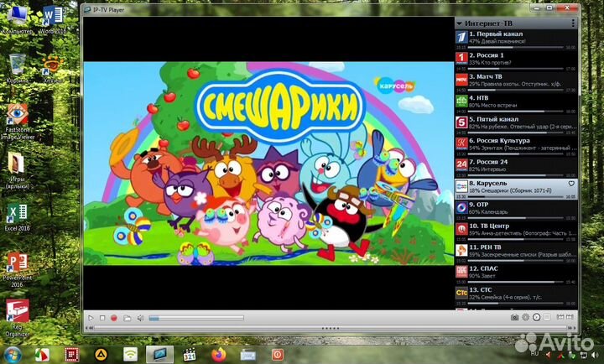Viewport: 604px width, 364px height.
Task: Select channel 7. Россия 24
Action: tap(516, 168)
